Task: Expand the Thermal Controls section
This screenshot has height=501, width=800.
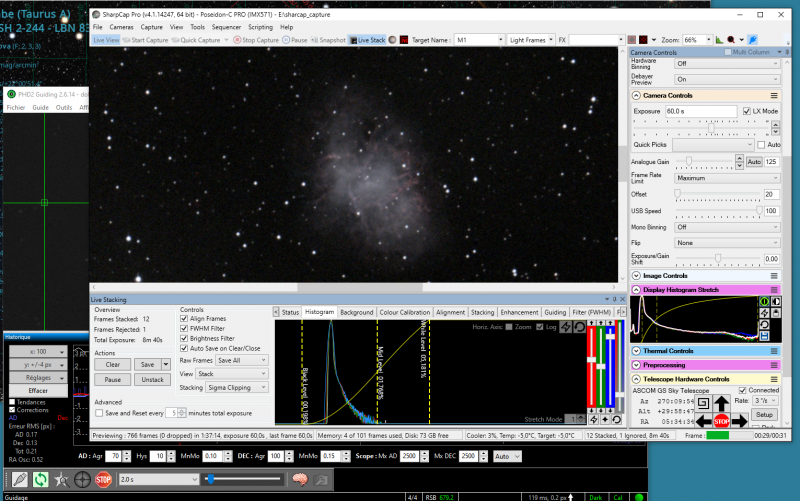Action: tap(636, 351)
